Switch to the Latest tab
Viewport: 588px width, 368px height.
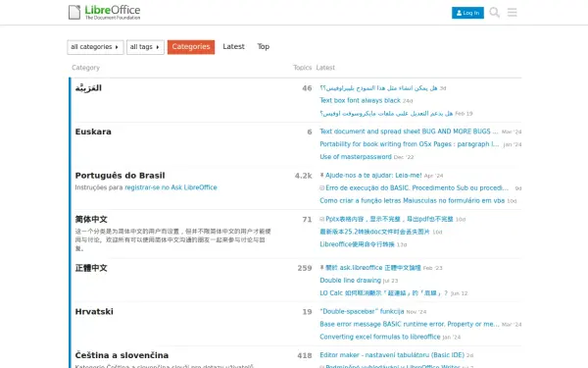point(233,46)
